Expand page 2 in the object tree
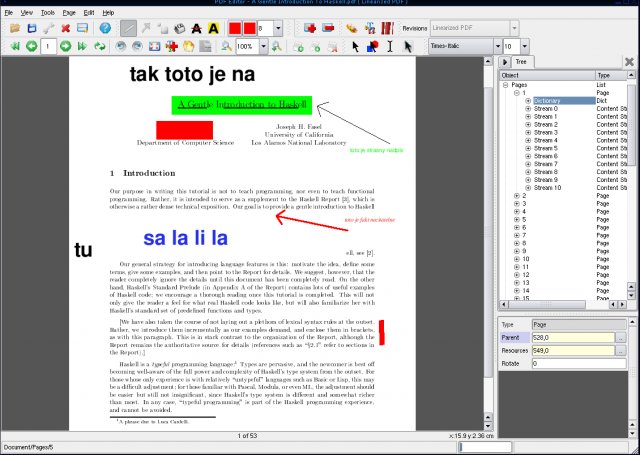 click(x=517, y=196)
